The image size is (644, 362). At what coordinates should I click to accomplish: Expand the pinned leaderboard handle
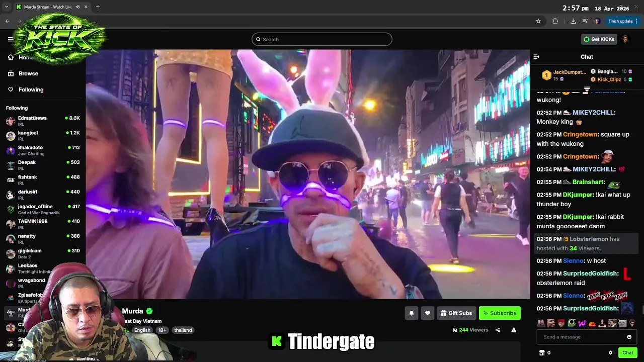coord(587,89)
